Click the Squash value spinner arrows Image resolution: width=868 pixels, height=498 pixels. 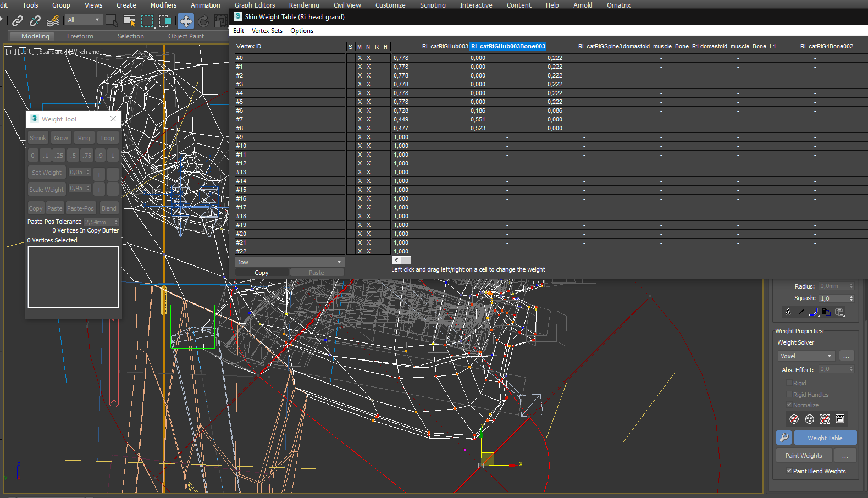click(851, 298)
